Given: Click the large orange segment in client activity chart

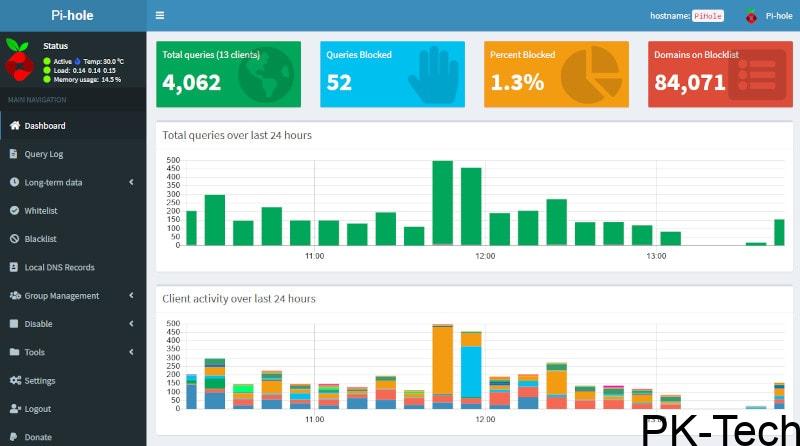Looking at the screenshot, I should click(x=442, y=360).
